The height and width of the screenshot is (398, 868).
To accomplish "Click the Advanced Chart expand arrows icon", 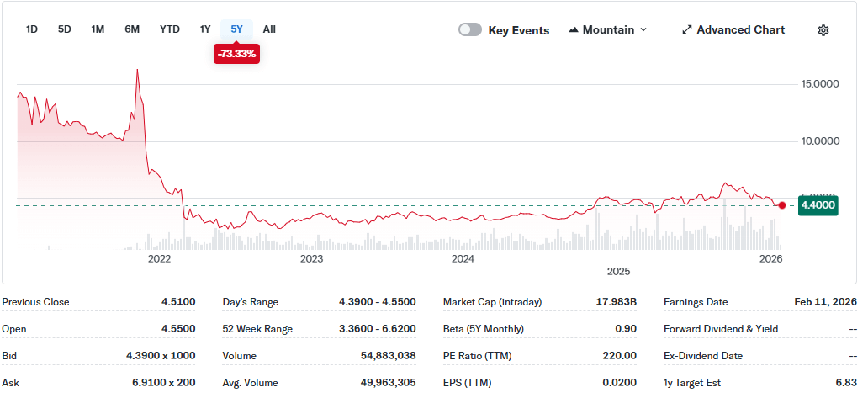I will click(687, 30).
